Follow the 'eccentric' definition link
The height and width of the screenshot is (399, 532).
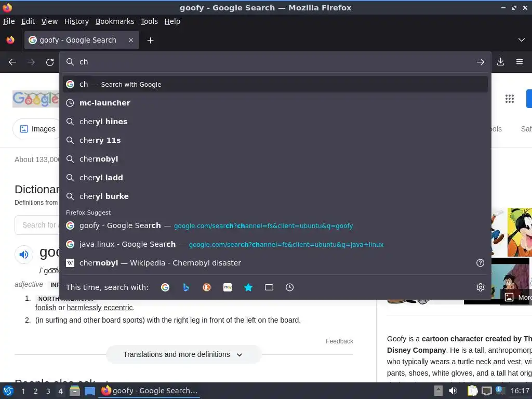(x=118, y=308)
